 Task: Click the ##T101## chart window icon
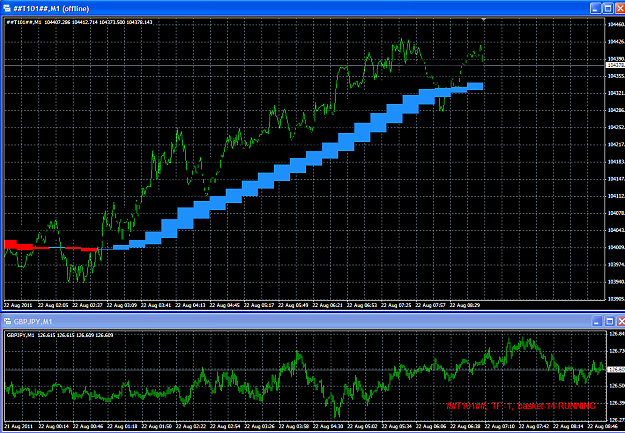(x=7, y=8)
